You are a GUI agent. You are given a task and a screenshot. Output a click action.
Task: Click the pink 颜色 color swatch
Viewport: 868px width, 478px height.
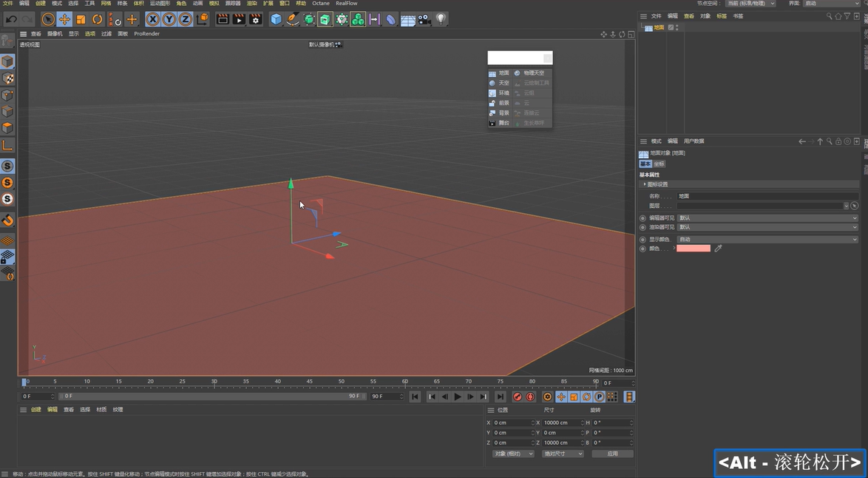[x=694, y=248]
